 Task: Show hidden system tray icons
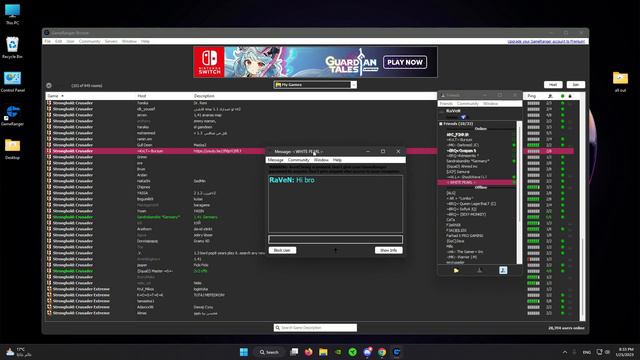565,352
